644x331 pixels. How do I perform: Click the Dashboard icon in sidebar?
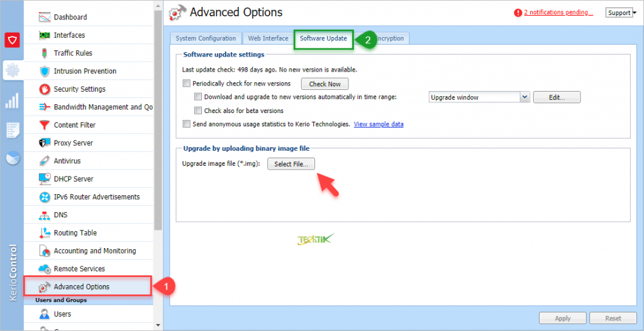tap(44, 17)
